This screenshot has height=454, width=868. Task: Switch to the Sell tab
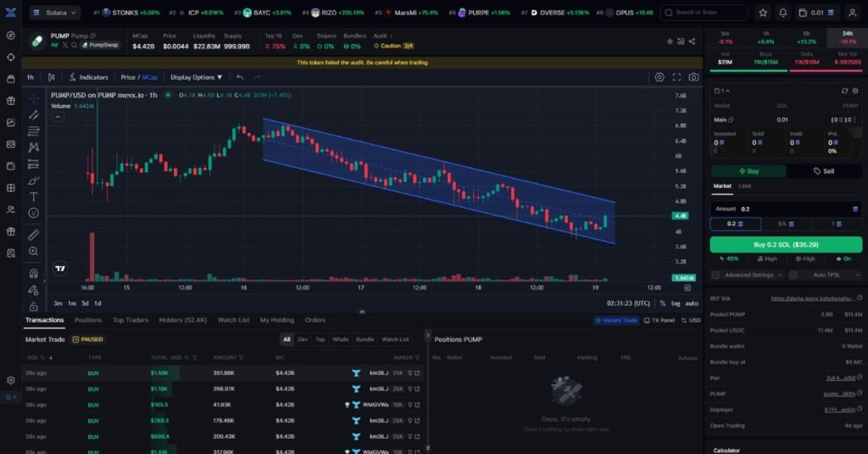point(824,171)
